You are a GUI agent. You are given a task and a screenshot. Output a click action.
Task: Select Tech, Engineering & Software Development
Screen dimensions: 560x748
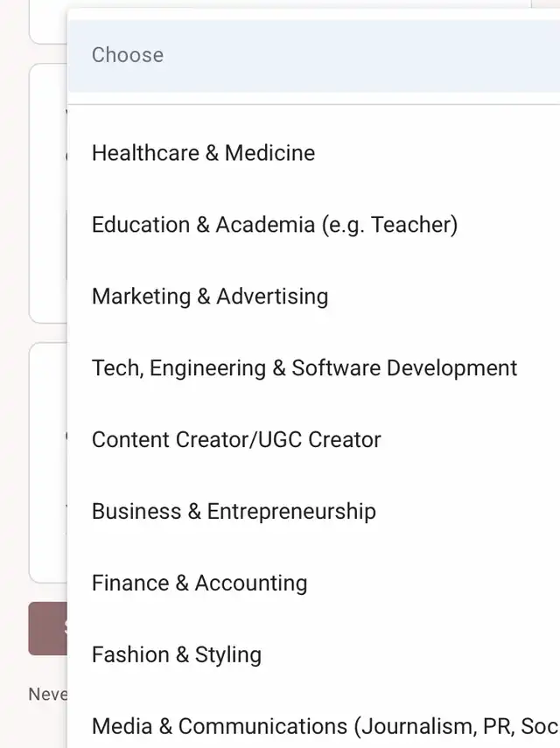pyautogui.click(x=314, y=367)
